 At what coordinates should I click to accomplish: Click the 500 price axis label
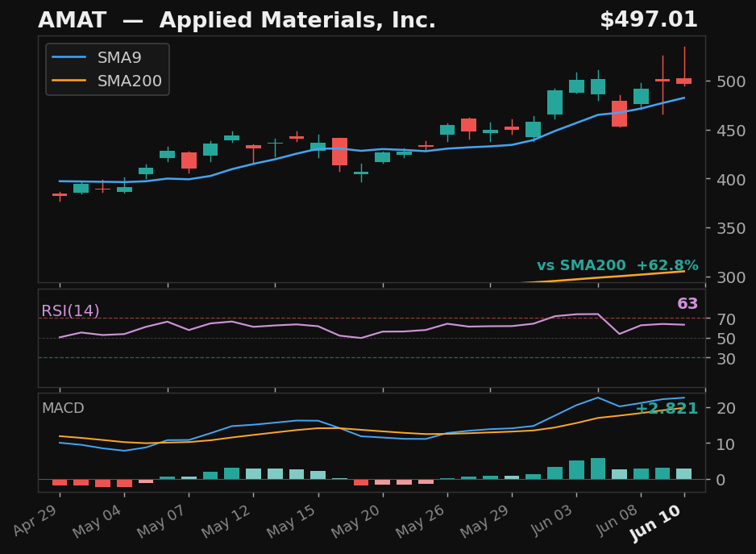731,81
